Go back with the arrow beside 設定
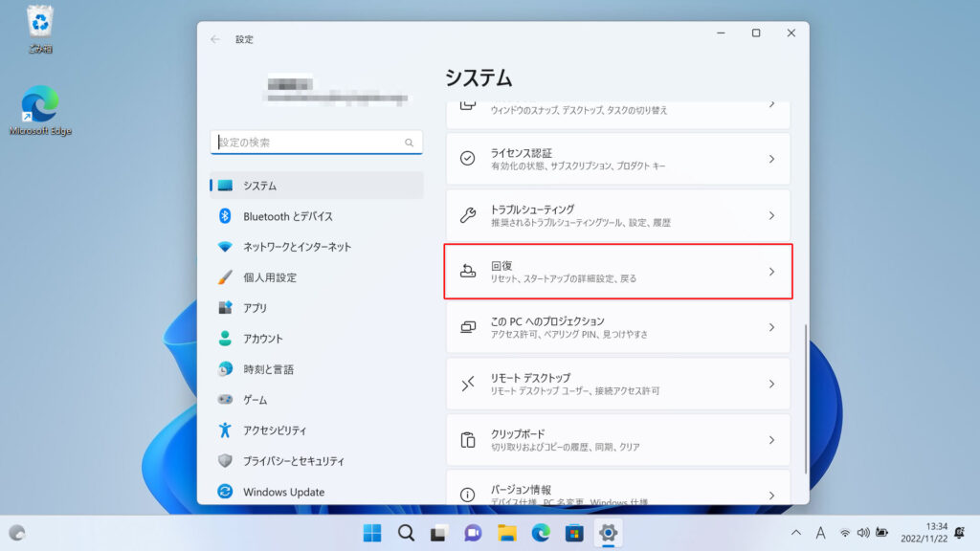Viewport: 980px width, 551px height. [215, 39]
